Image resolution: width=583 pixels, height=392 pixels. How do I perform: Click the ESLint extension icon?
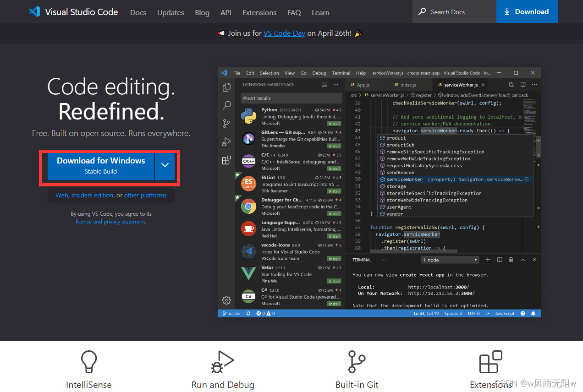click(248, 184)
